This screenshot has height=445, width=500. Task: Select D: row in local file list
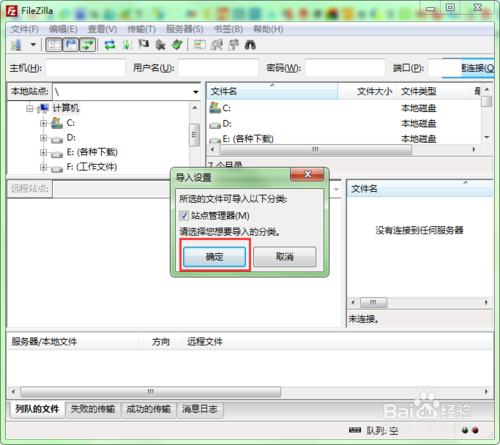click(343, 124)
